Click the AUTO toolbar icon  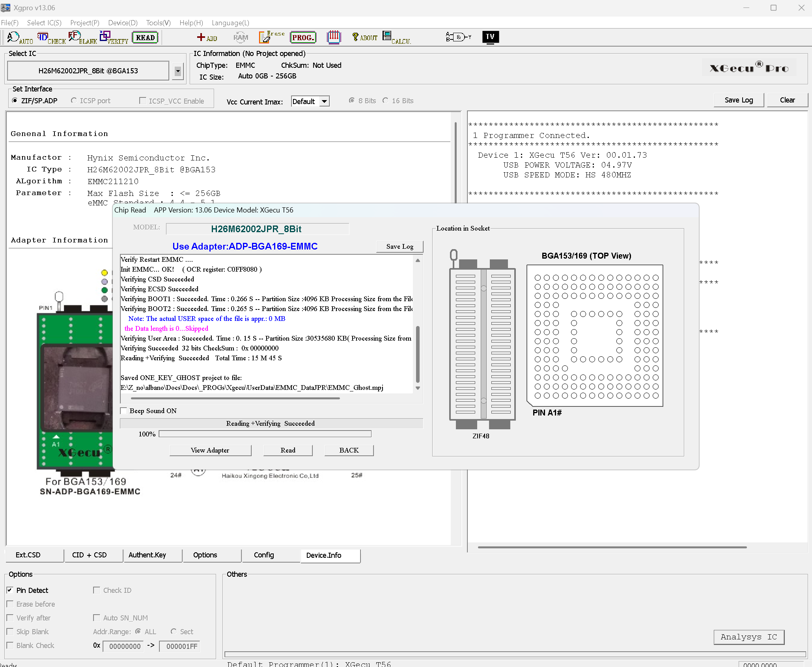coord(19,38)
